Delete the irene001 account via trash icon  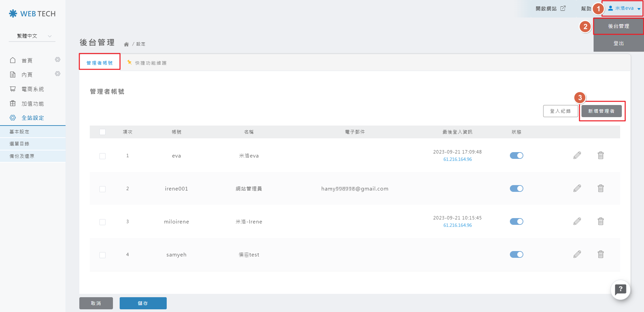click(600, 188)
